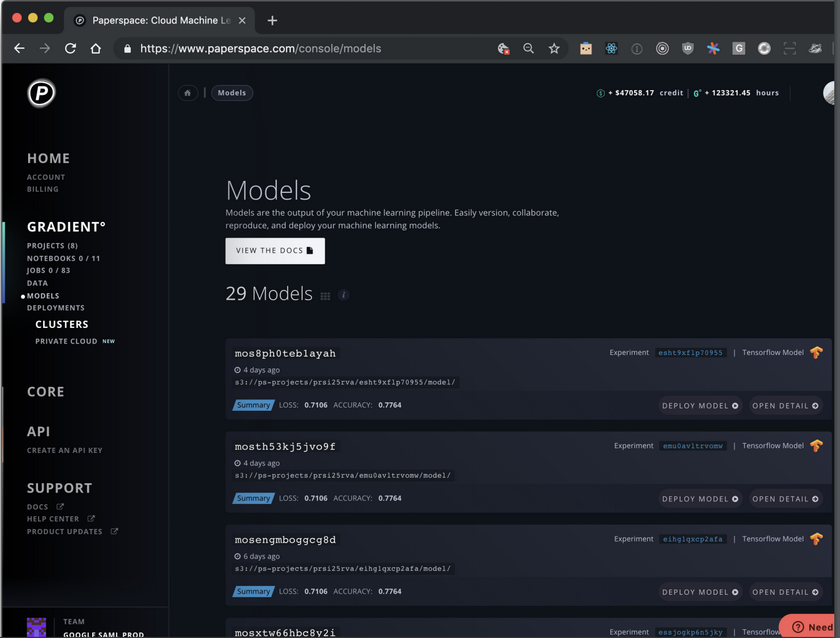
Task: Click the cookie blocked icon in address bar
Action: [x=503, y=48]
